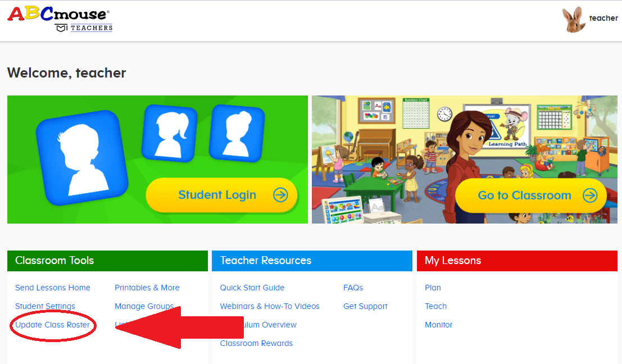This screenshot has width=622, height=364.
Task: Select Teach under My Lessons
Action: (435, 306)
